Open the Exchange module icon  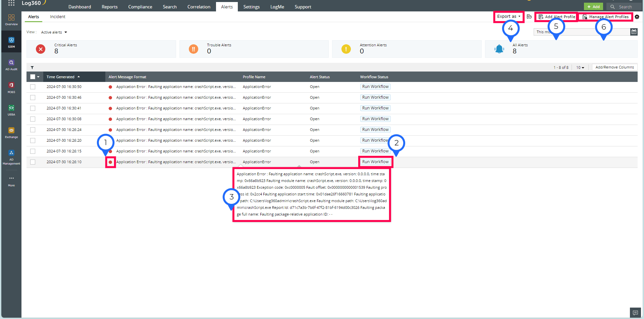11,132
